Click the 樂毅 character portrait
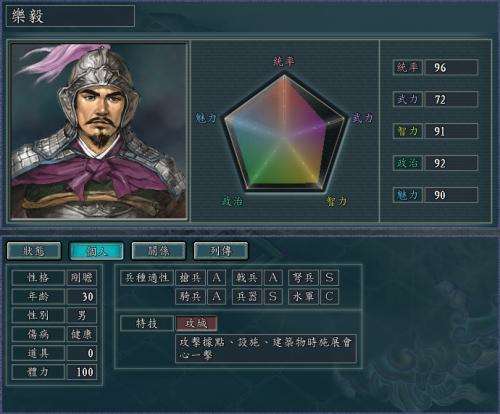Image resolution: width=500 pixels, height=414 pixels. [x=99, y=131]
